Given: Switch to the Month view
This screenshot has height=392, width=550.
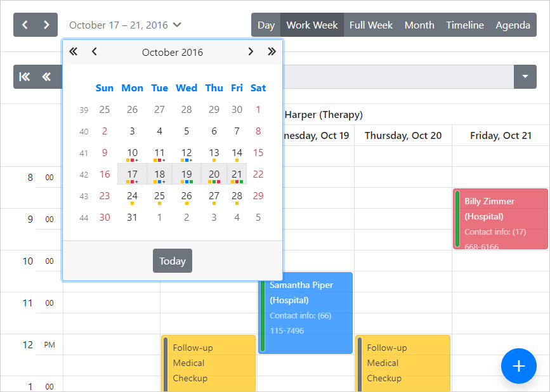Looking at the screenshot, I should click(419, 25).
